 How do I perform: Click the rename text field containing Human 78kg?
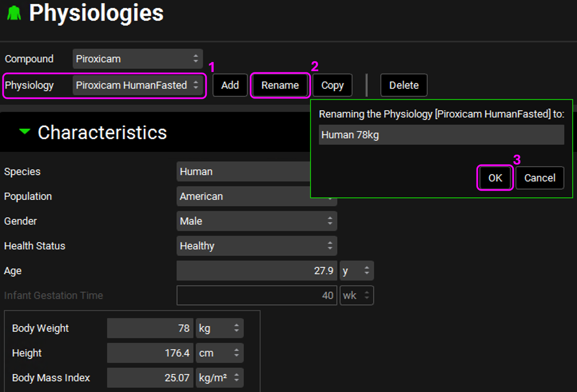click(441, 135)
